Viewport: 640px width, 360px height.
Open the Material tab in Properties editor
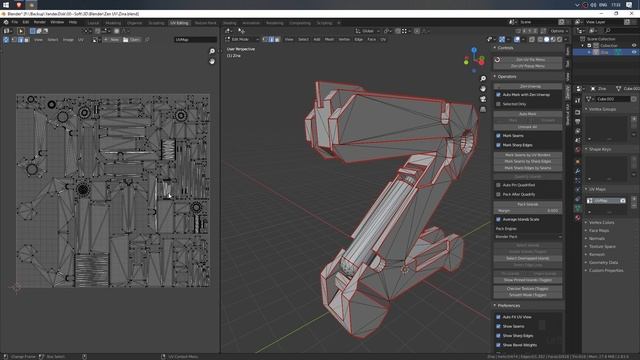tap(578, 218)
